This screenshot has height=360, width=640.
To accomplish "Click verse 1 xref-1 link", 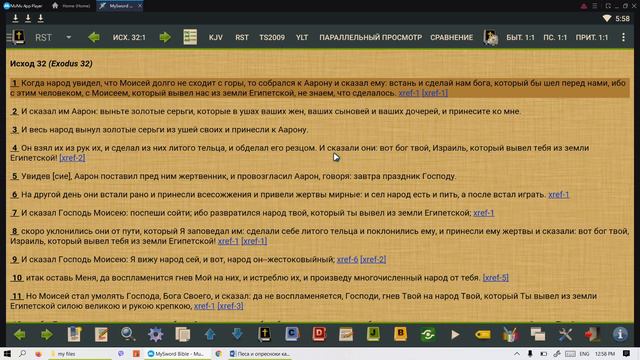I will (409, 93).
